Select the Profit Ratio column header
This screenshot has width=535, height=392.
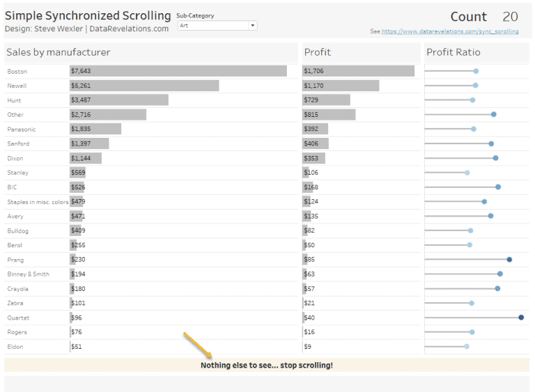[453, 52]
